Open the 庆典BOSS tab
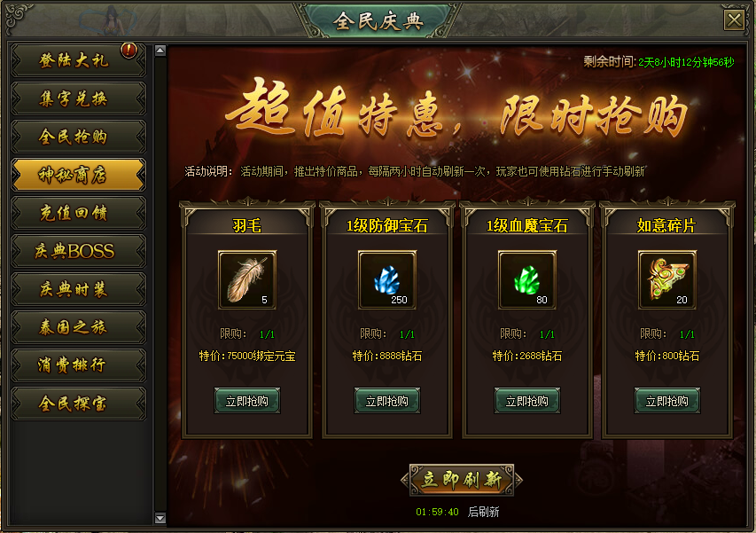The image size is (756, 533). click(78, 251)
